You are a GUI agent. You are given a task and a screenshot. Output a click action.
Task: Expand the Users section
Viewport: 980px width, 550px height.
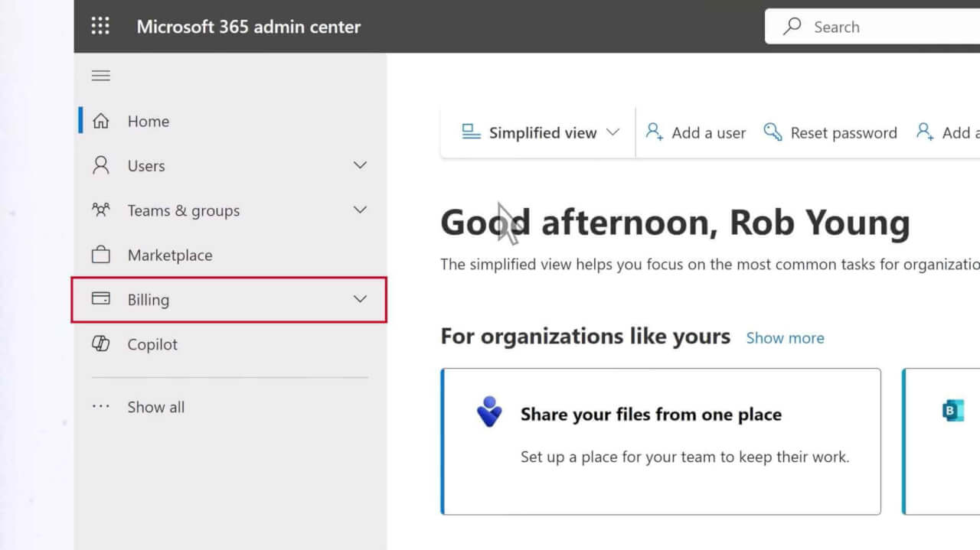[360, 165]
